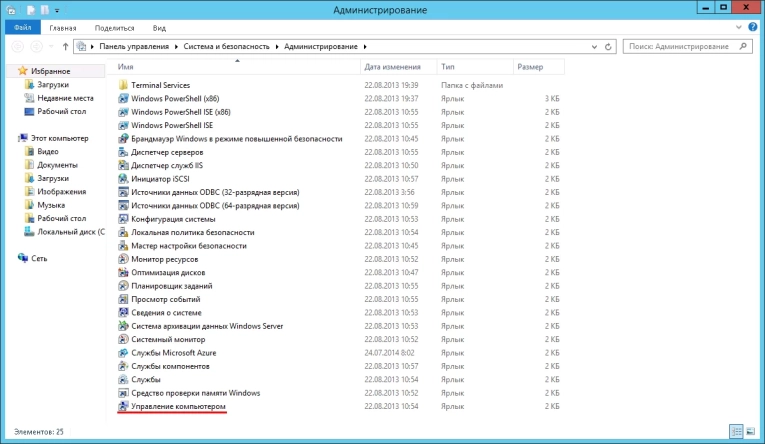
Task: Click the Планировщик заданий icon
Action: click(124, 286)
